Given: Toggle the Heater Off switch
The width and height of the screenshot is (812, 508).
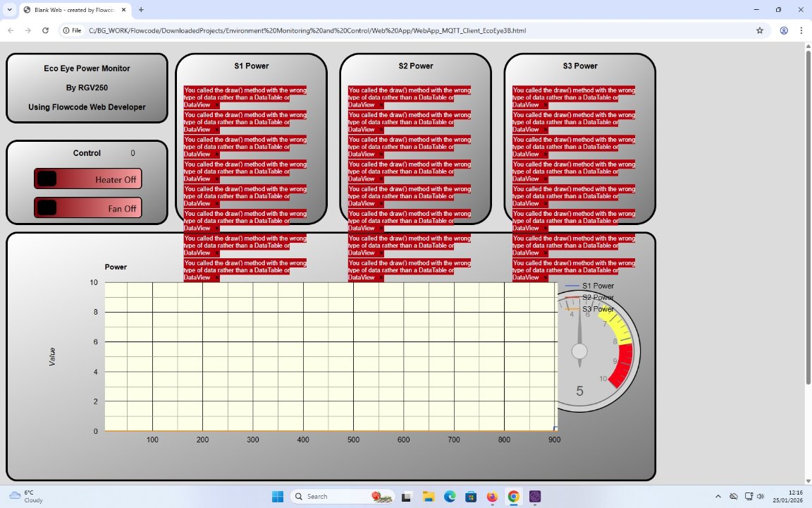Looking at the screenshot, I should (x=87, y=179).
